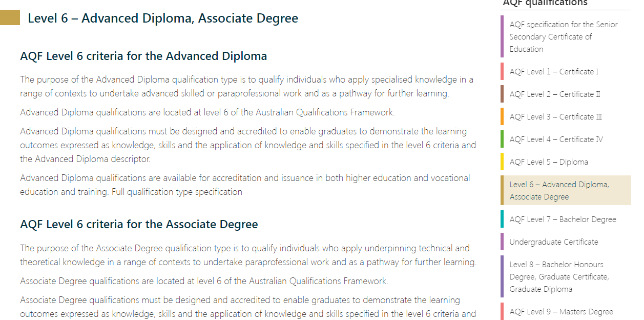Click gold color bar beside Level 6 heading
Viewport: 644px width, 320px height.
[x=10, y=18]
